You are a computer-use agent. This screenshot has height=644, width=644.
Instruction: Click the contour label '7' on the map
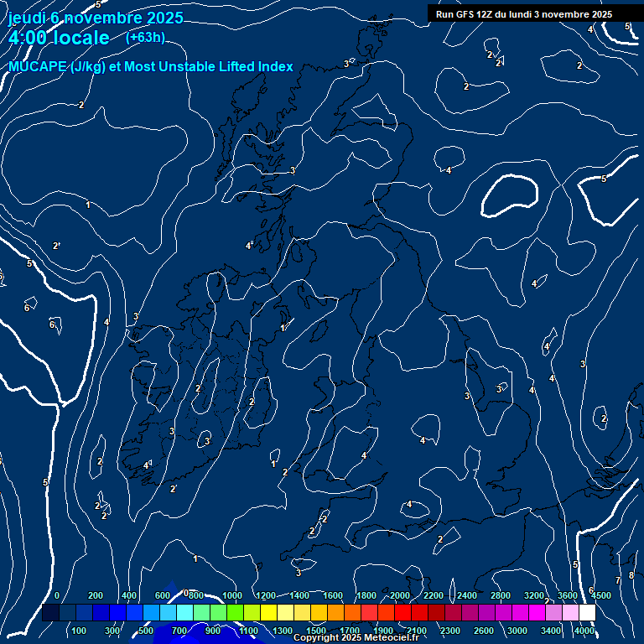point(618,580)
